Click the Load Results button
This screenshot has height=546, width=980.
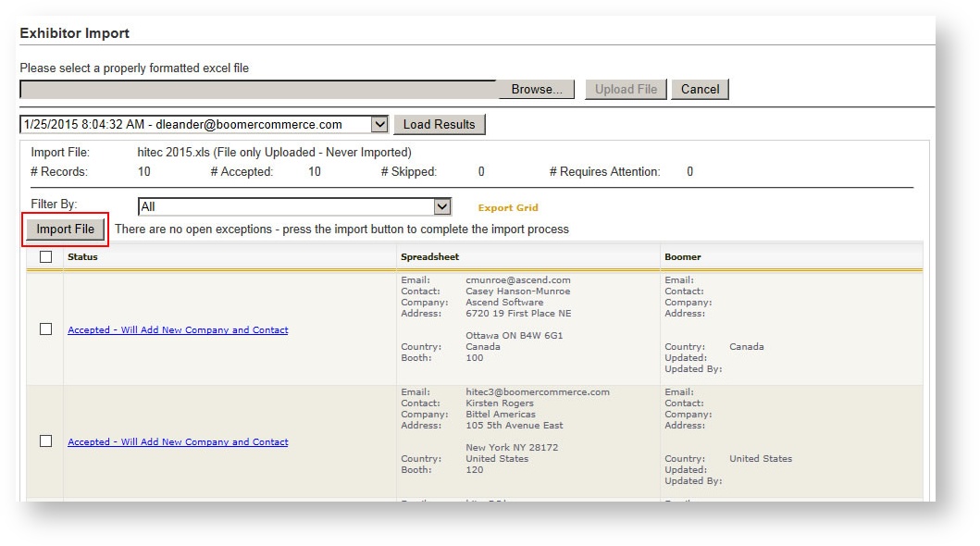440,124
